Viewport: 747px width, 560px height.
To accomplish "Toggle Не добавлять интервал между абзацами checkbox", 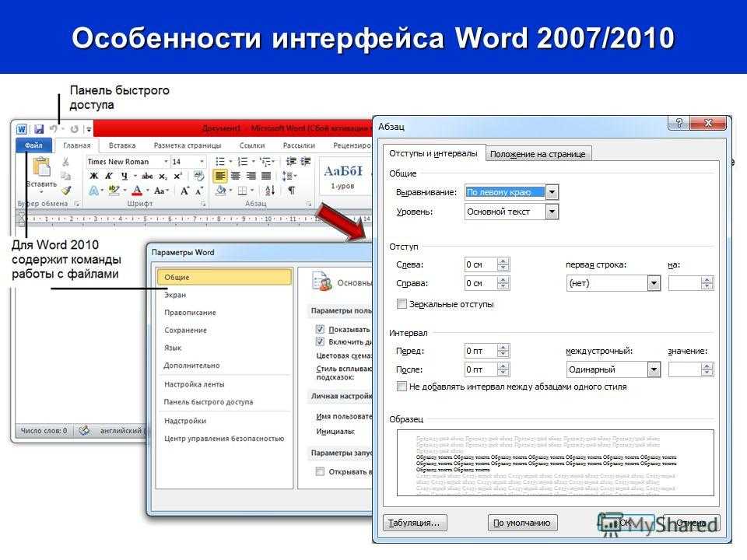I will click(x=402, y=387).
